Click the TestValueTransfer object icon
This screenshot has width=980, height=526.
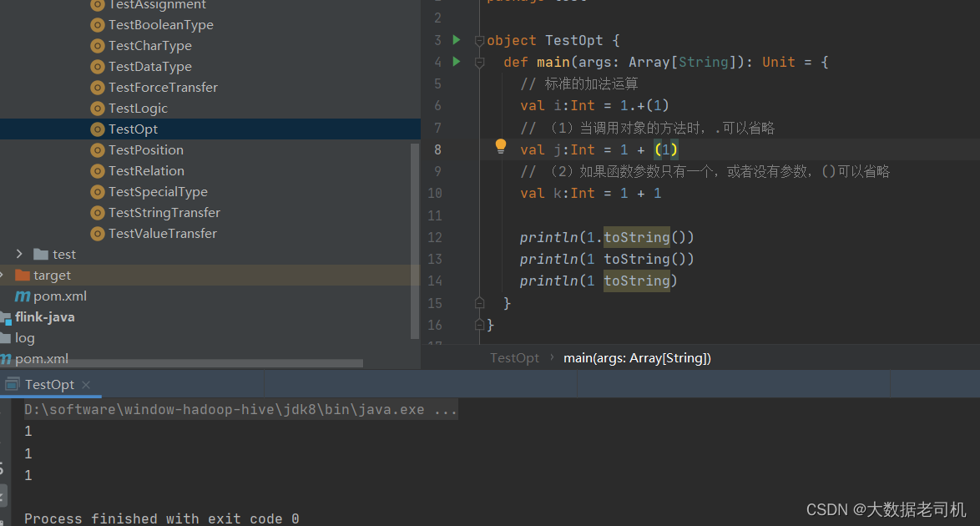pyautogui.click(x=97, y=233)
